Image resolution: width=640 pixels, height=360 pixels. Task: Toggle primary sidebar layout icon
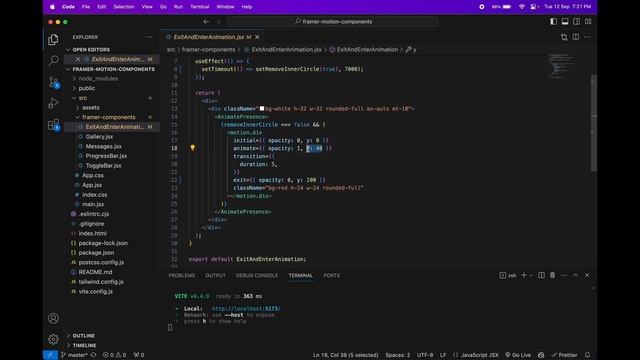[553, 22]
